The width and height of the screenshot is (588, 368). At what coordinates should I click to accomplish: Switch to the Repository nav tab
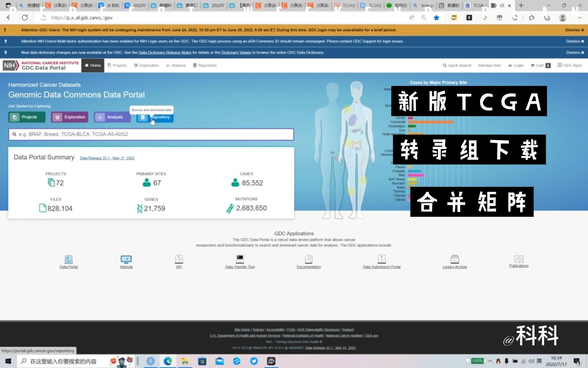pos(205,65)
